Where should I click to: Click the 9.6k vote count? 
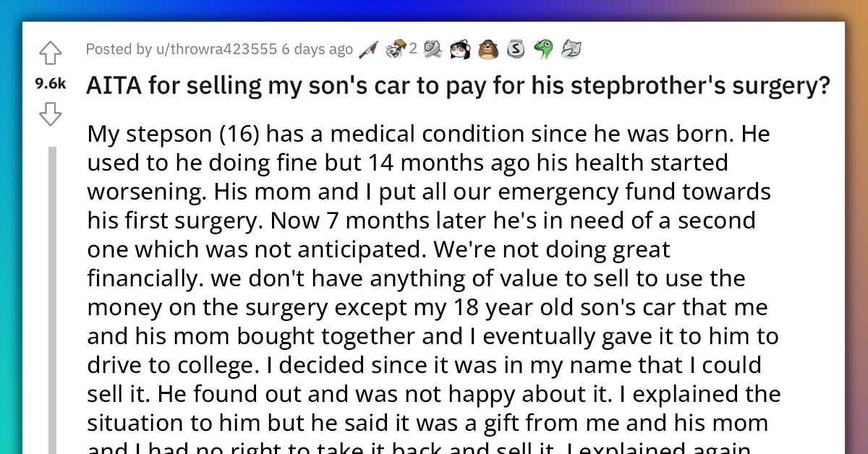(x=49, y=83)
